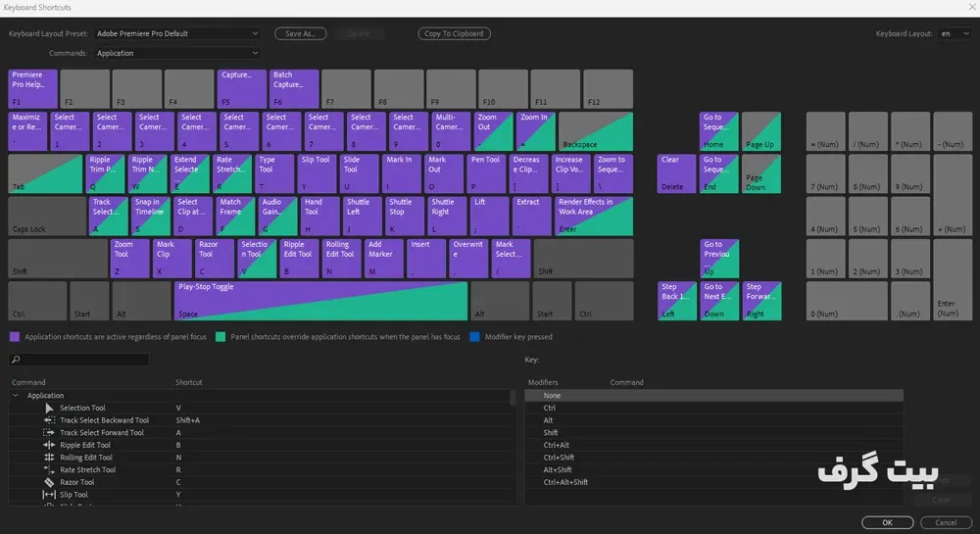The height and width of the screenshot is (534, 980).
Task: Click the Shuttle Stop K key
Action: pyautogui.click(x=405, y=217)
